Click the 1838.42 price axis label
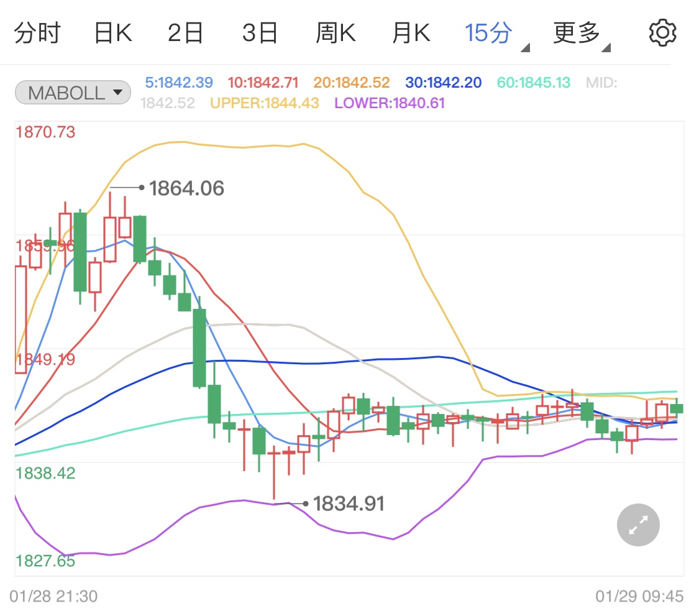 coord(45,473)
